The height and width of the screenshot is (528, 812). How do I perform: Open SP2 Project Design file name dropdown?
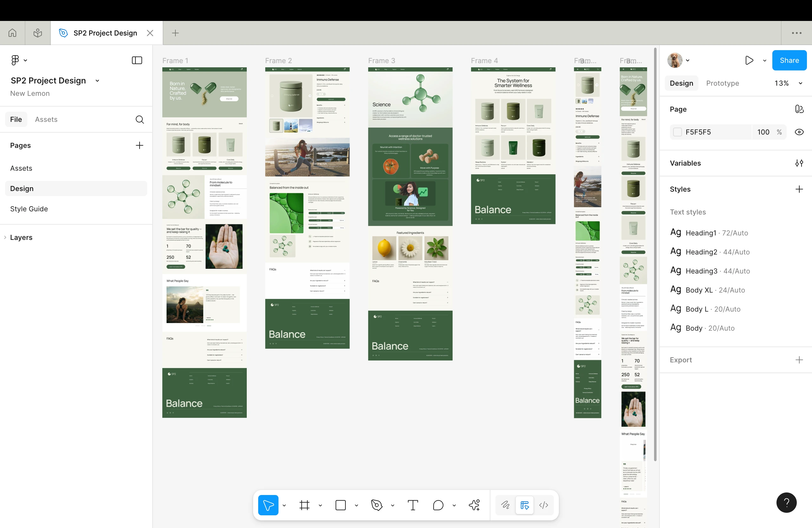click(x=97, y=81)
